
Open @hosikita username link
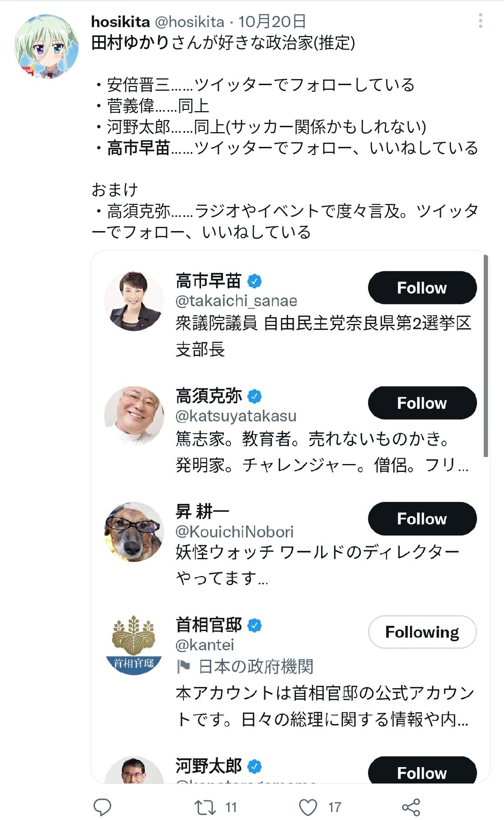click(189, 22)
